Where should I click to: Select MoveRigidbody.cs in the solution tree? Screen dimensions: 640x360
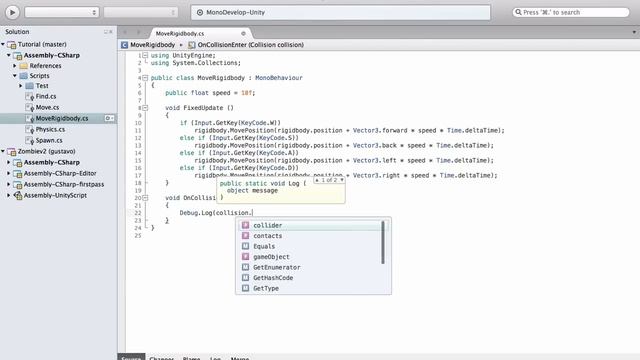(62, 118)
